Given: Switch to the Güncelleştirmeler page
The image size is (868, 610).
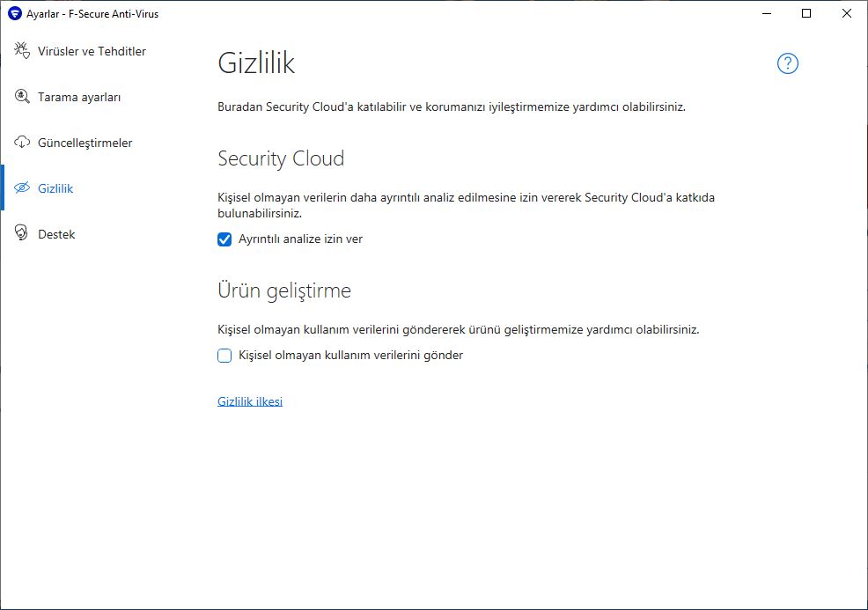Looking at the screenshot, I should 85,143.
